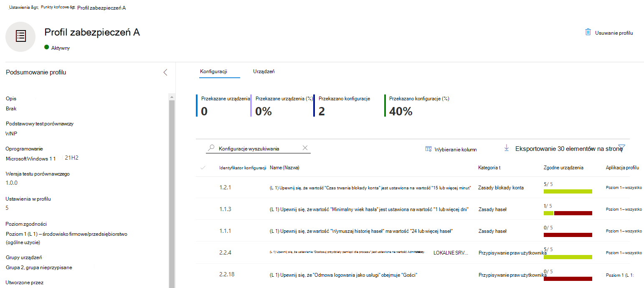Open "Minimalny wiek hasła" configuration name
Image resolution: width=644 pixels, height=288 pixels.
point(369,209)
